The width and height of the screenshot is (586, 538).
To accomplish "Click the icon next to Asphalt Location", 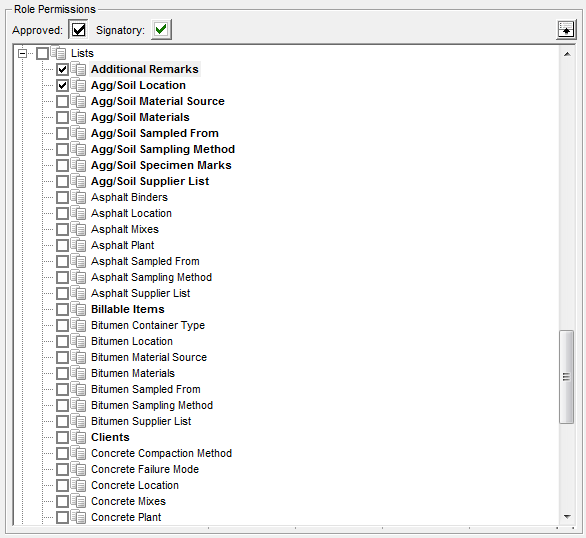I will coord(78,213).
